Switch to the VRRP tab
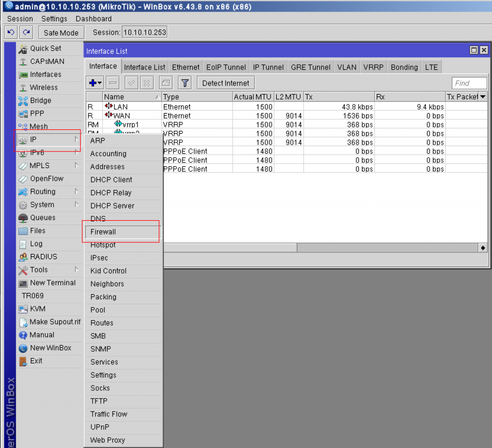This screenshot has width=492, height=448. [373, 67]
